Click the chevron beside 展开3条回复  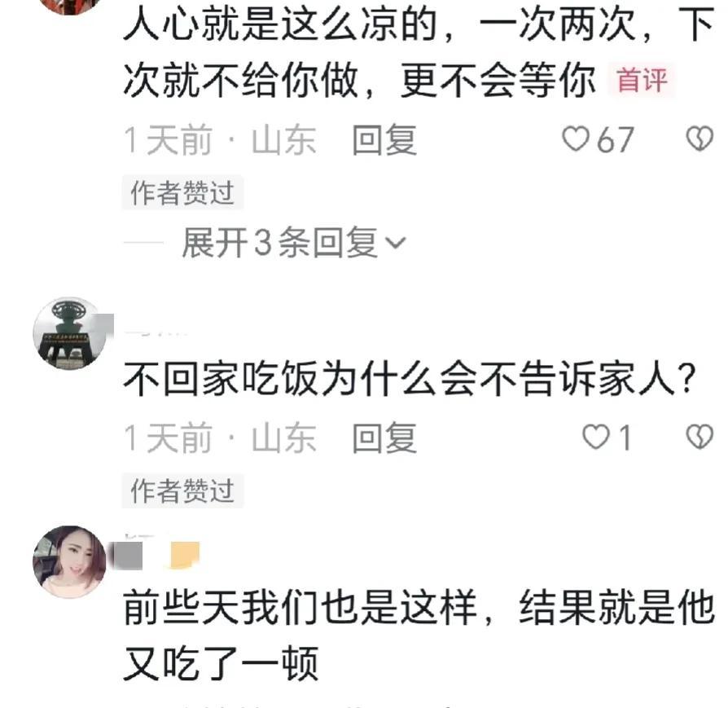point(396,243)
